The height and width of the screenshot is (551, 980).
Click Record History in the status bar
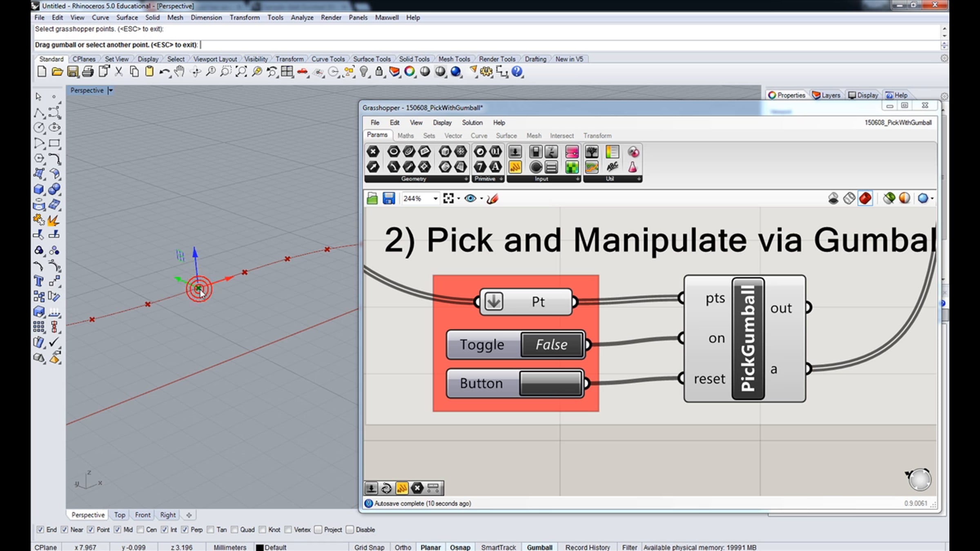click(588, 547)
